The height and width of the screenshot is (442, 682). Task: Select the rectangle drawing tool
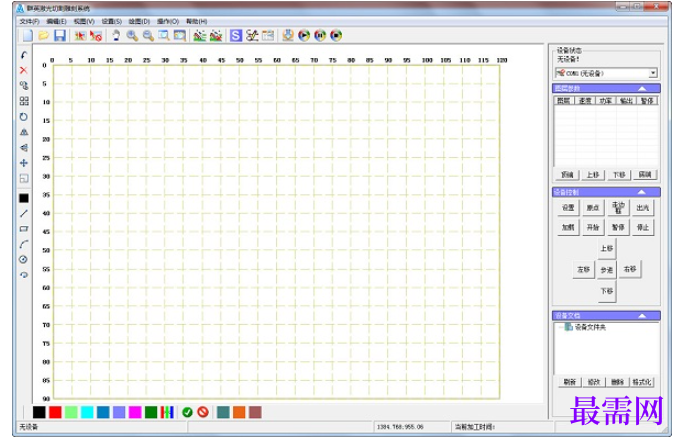point(24,229)
